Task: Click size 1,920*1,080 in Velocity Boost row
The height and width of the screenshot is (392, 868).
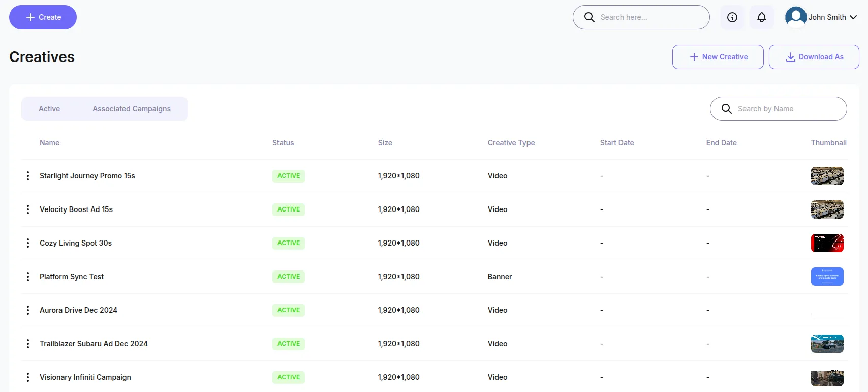Action: pyautogui.click(x=399, y=209)
